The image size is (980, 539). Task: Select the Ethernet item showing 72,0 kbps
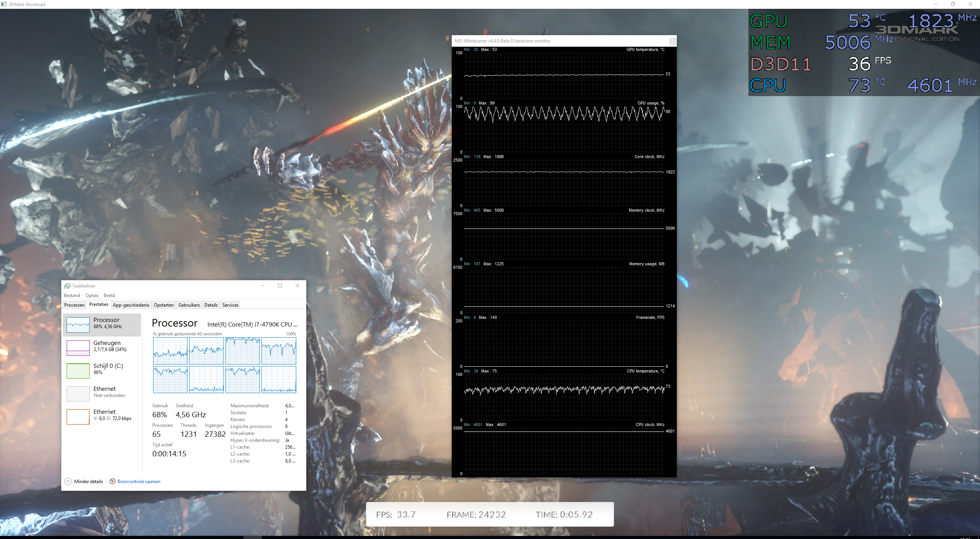pos(102,416)
